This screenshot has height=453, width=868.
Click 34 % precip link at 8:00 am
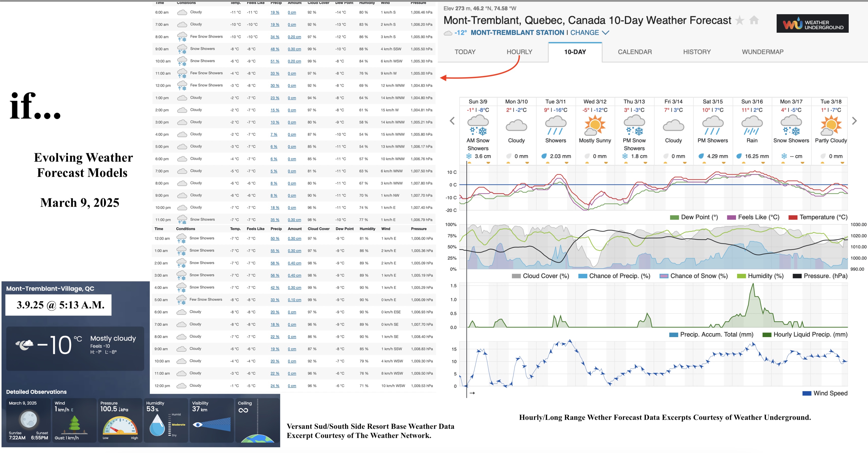pyautogui.click(x=275, y=37)
